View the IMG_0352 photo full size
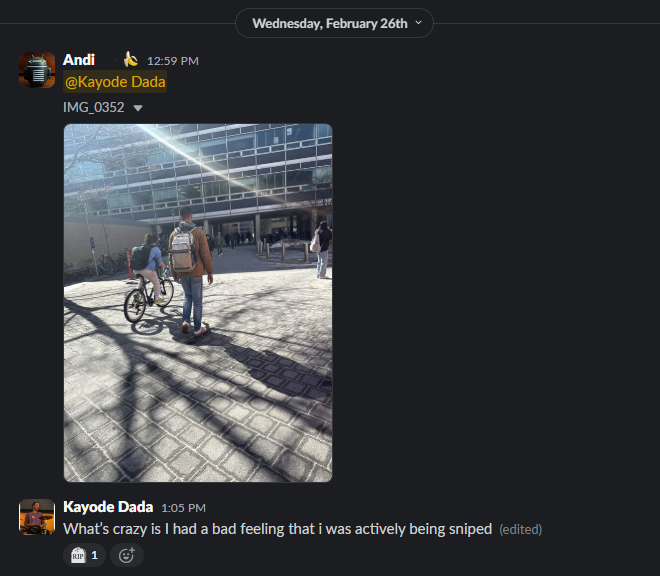The image size is (660, 576). pos(198,303)
